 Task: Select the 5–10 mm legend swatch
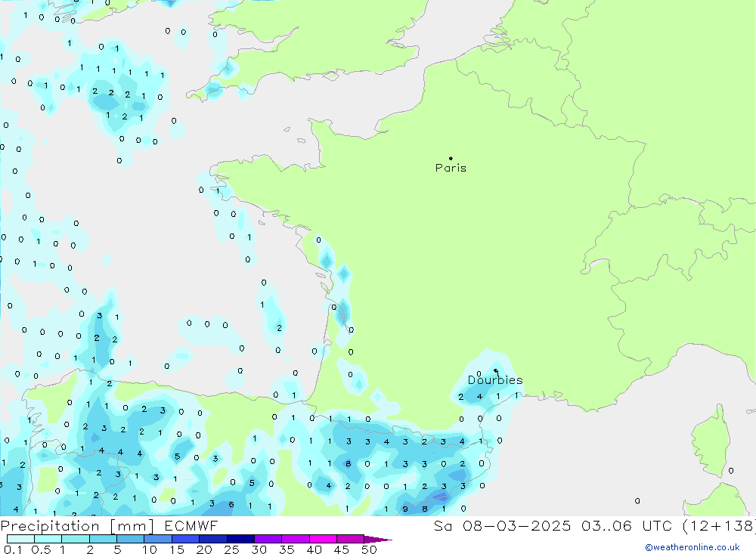pyautogui.click(x=131, y=539)
